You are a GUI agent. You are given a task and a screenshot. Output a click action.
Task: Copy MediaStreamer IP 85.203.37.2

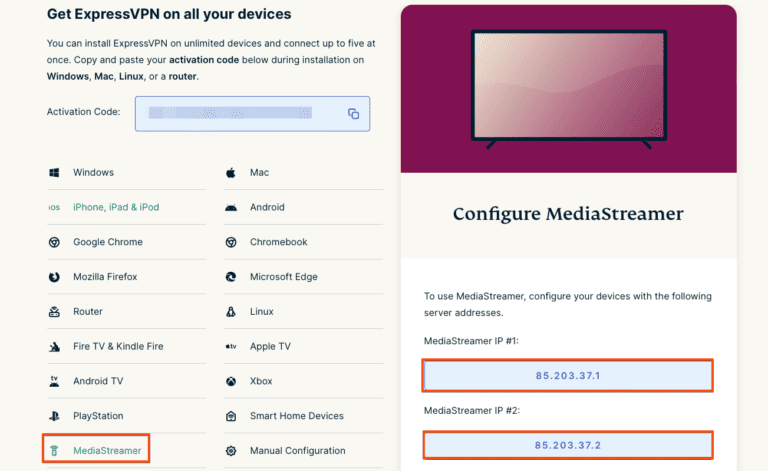pos(568,445)
